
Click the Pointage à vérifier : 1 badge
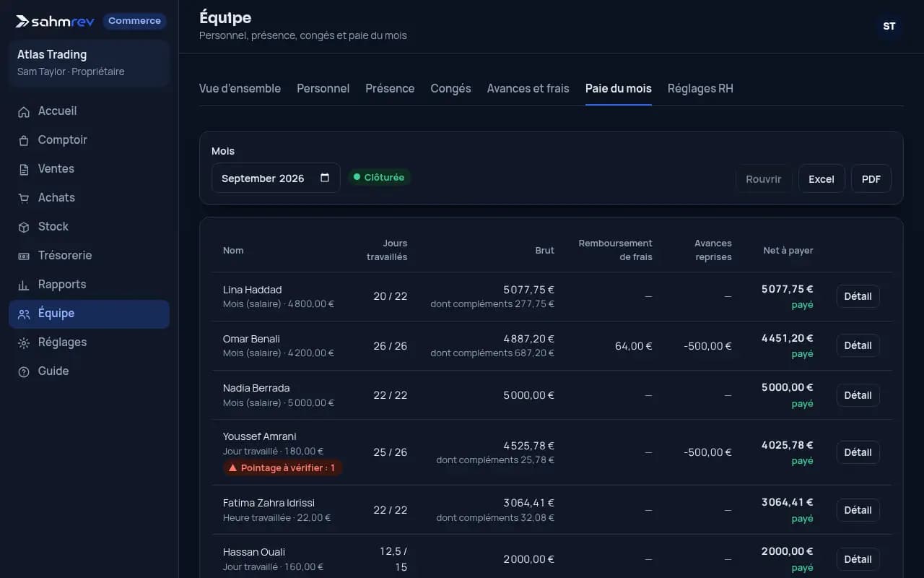point(282,468)
